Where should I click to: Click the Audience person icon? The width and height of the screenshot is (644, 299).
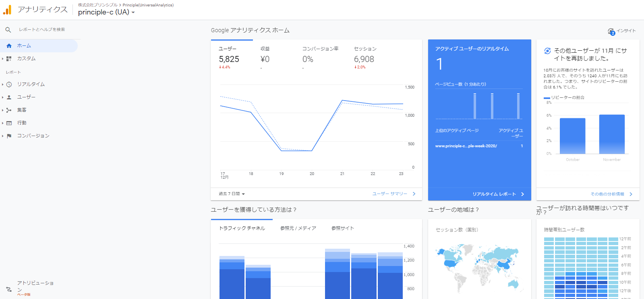click(x=9, y=97)
